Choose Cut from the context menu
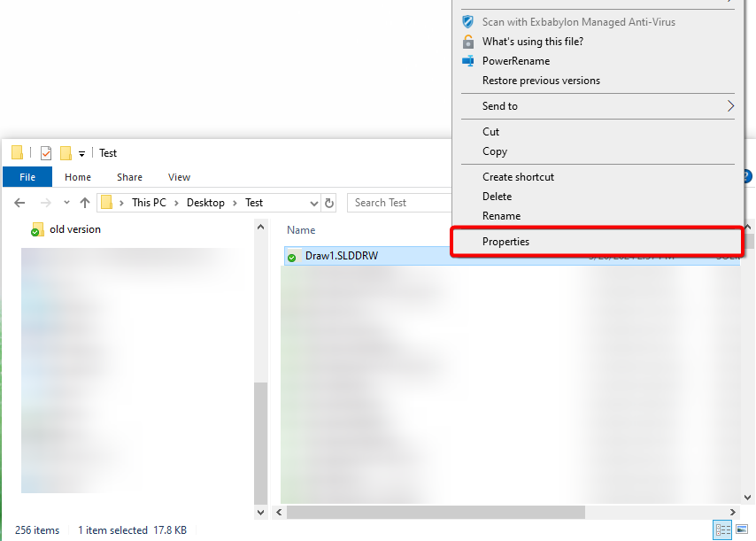 point(490,132)
